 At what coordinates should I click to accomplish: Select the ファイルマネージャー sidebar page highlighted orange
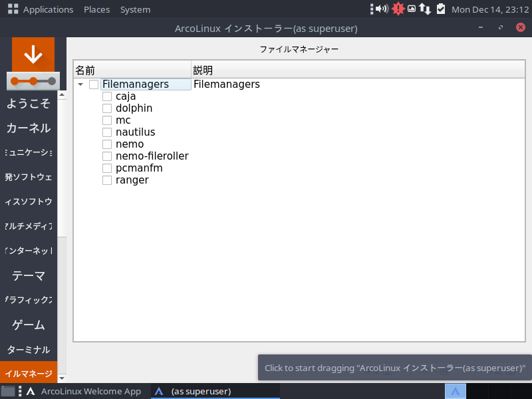(29, 373)
